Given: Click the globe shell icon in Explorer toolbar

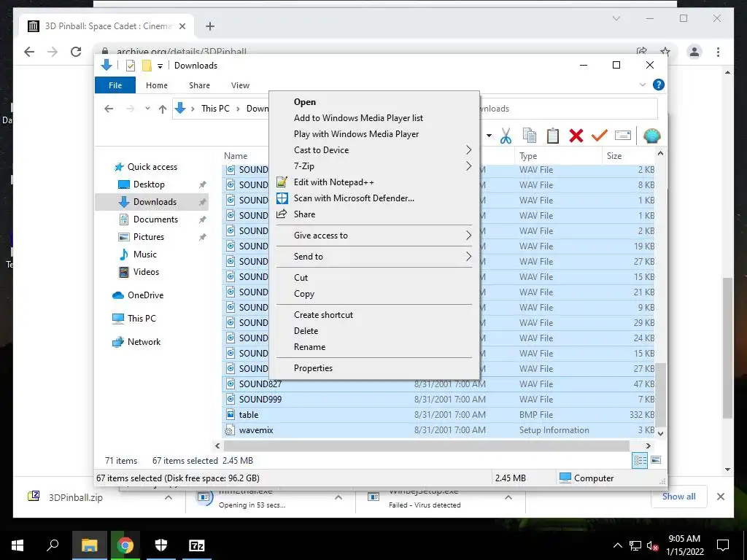Looking at the screenshot, I should (x=651, y=136).
